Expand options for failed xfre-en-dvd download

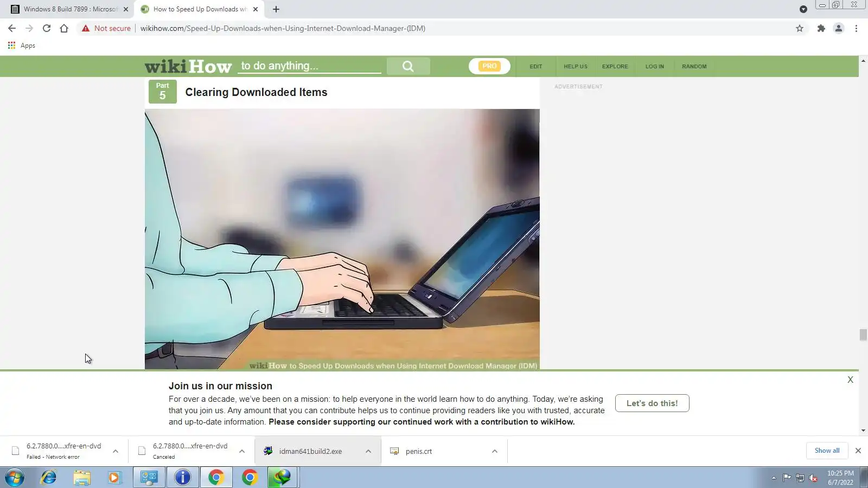(x=116, y=451)
